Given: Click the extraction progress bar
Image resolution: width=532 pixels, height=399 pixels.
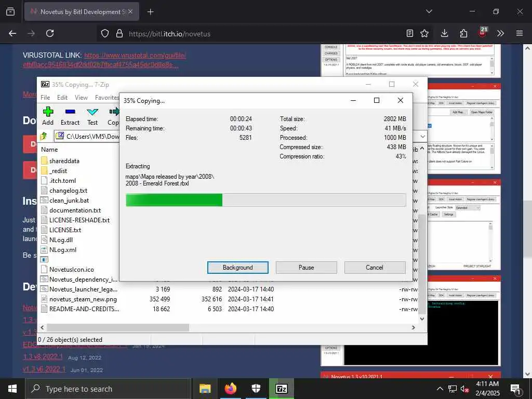Looking at the screenshot, I should [265, 200].
